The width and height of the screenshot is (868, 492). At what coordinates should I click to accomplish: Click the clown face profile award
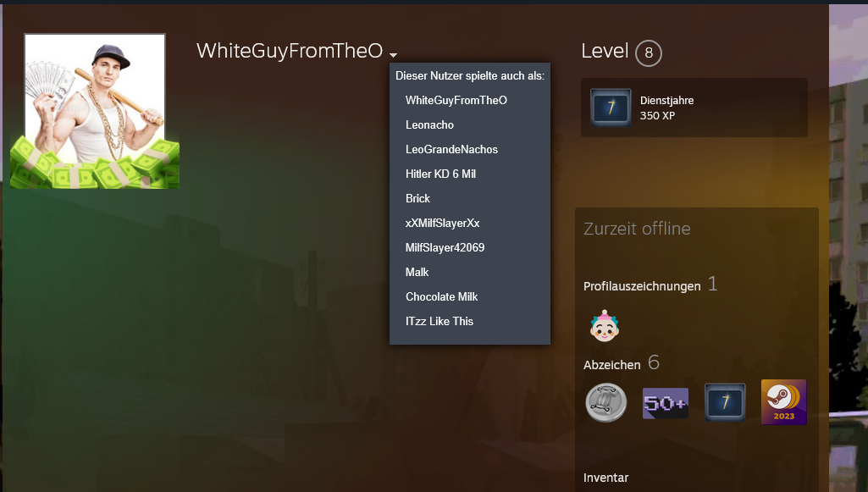(605, 327)
